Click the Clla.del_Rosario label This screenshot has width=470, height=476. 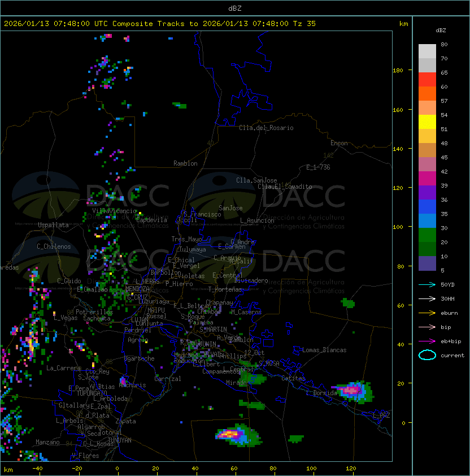[266, 128]
